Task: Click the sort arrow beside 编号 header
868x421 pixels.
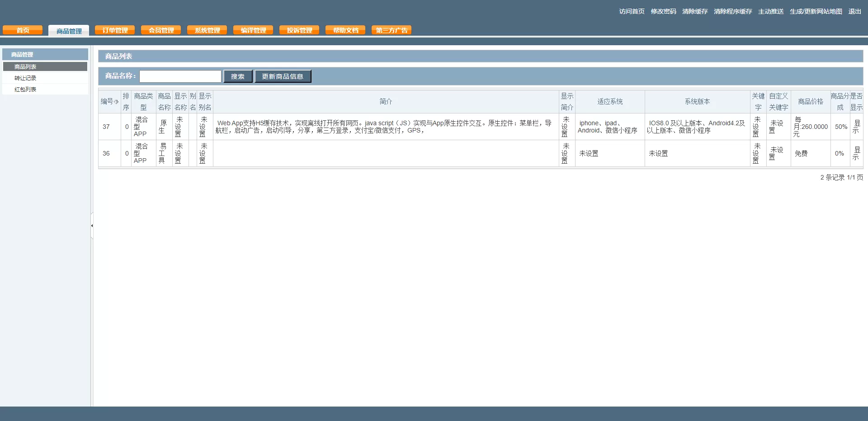Action: pyautogui.click(x=116, y=102)
